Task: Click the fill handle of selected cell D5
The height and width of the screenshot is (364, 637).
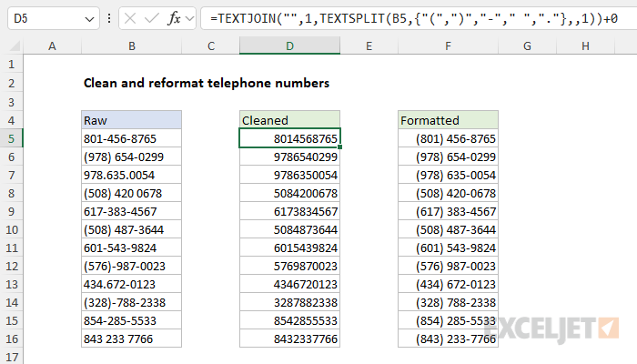Action: [x=339, y=147]
